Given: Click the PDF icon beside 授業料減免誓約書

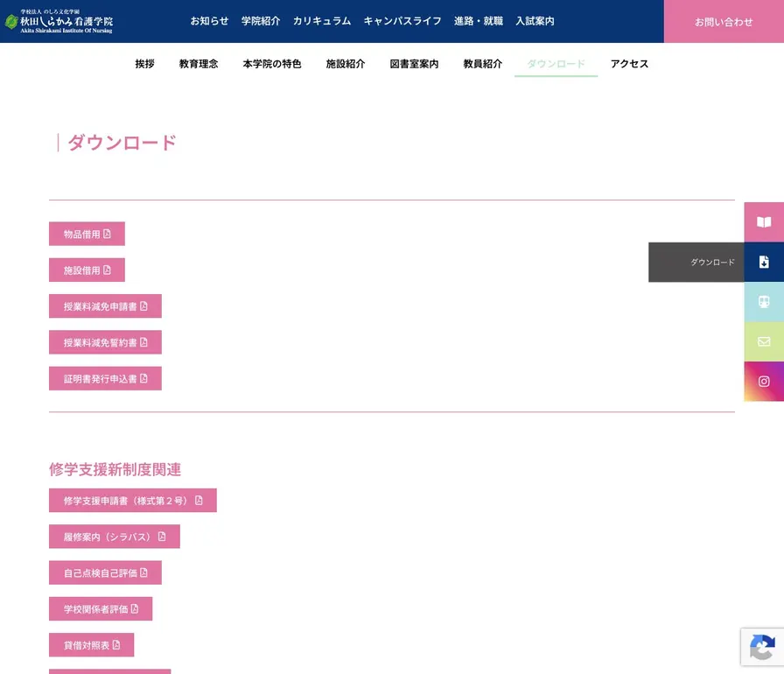Looking at the screenshot, I should click(x=143, y=342).
